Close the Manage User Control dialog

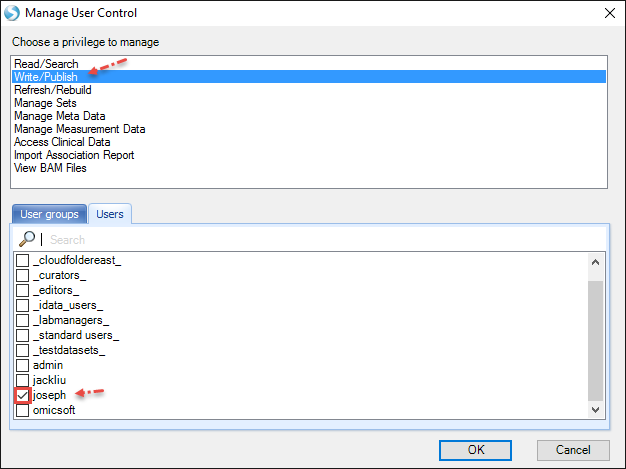tap(610, 13)
